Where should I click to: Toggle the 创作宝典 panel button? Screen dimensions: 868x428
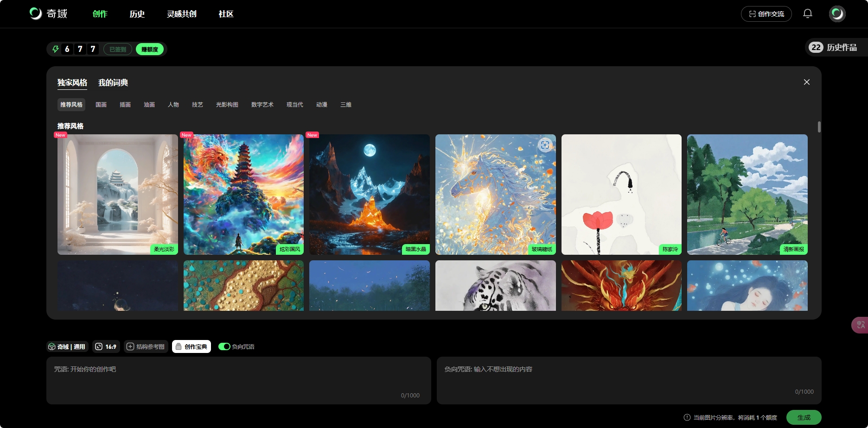pos(191,346)
